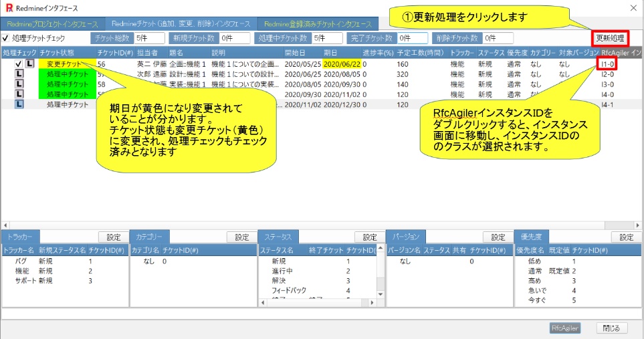Select the トラッカー panel tab
Image resolution: width=644 pixels, height=339 pixels.
20,237
